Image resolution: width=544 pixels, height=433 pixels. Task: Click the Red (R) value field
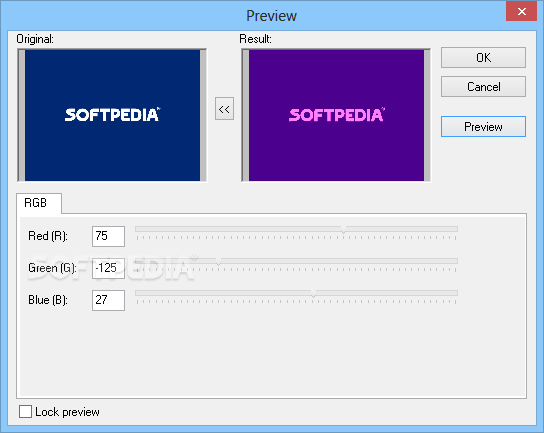[x=108, y=236]
